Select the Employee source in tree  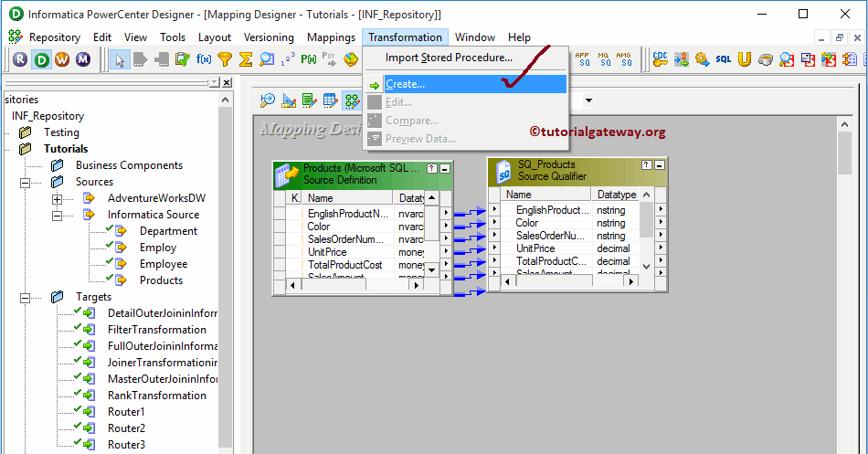164,264
